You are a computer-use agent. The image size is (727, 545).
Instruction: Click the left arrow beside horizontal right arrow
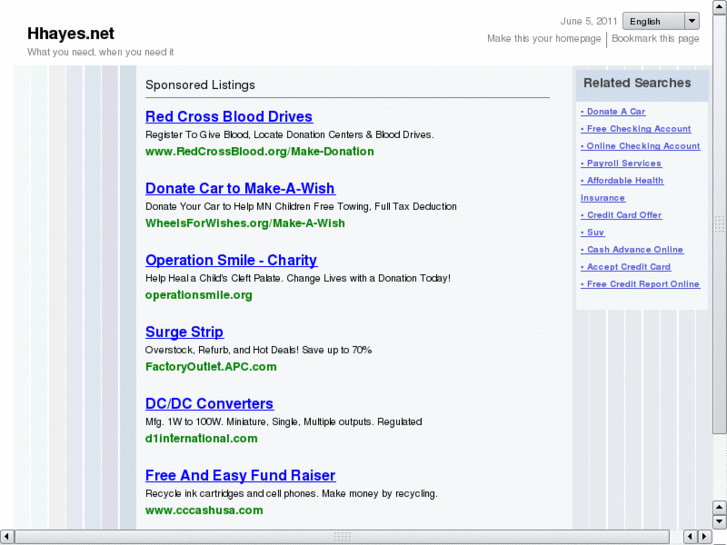[690, 537]
